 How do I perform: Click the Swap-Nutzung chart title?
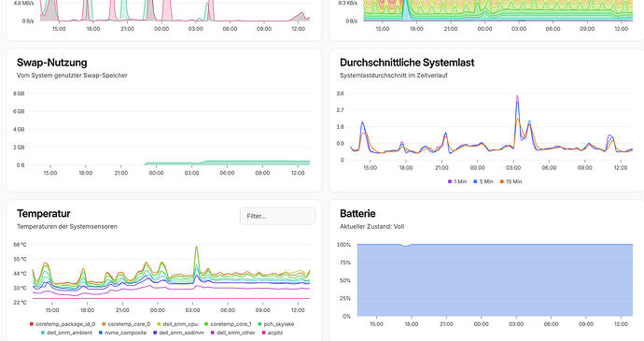tap(51, 63)
